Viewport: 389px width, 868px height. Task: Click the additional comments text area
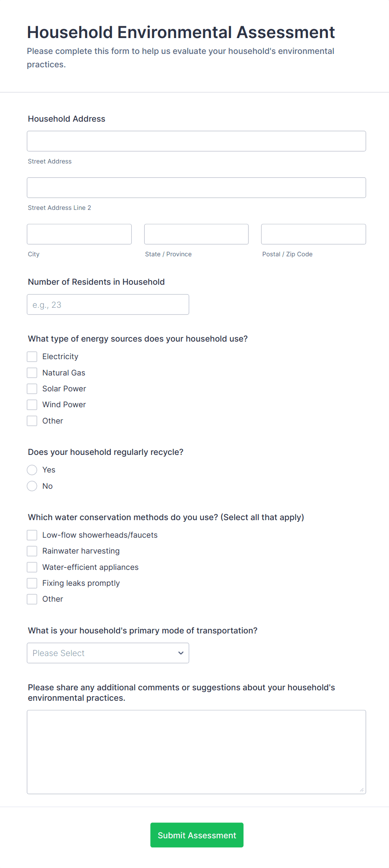tap(196, 751)
